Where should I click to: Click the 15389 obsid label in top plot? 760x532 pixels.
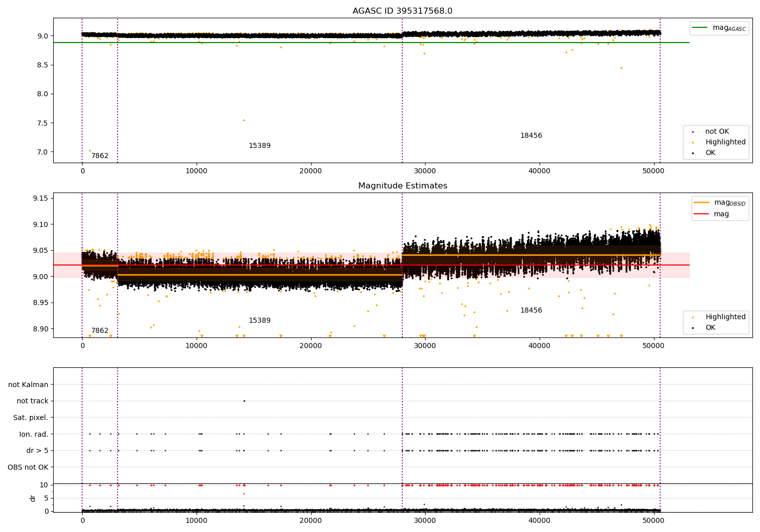pos(259,146)
